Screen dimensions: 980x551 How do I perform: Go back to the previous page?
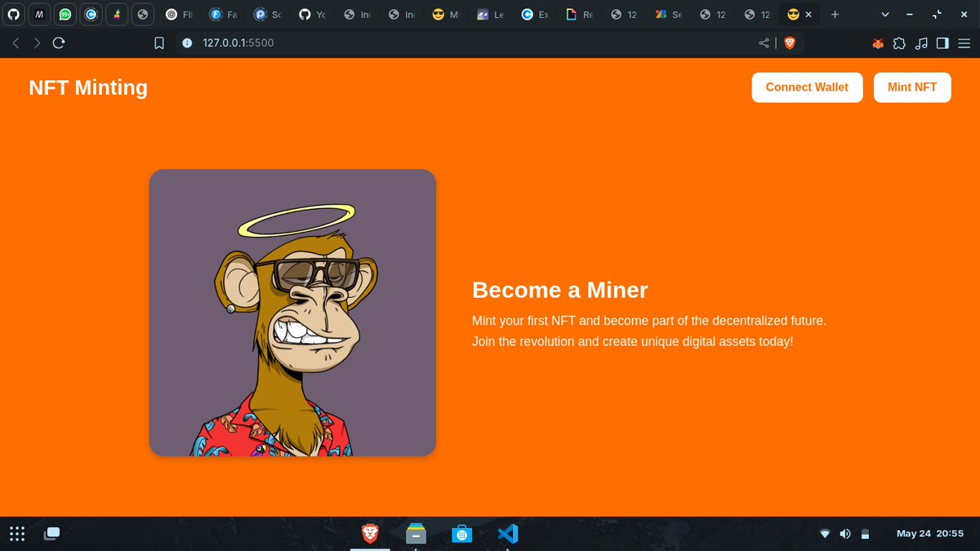pos(16,43)
